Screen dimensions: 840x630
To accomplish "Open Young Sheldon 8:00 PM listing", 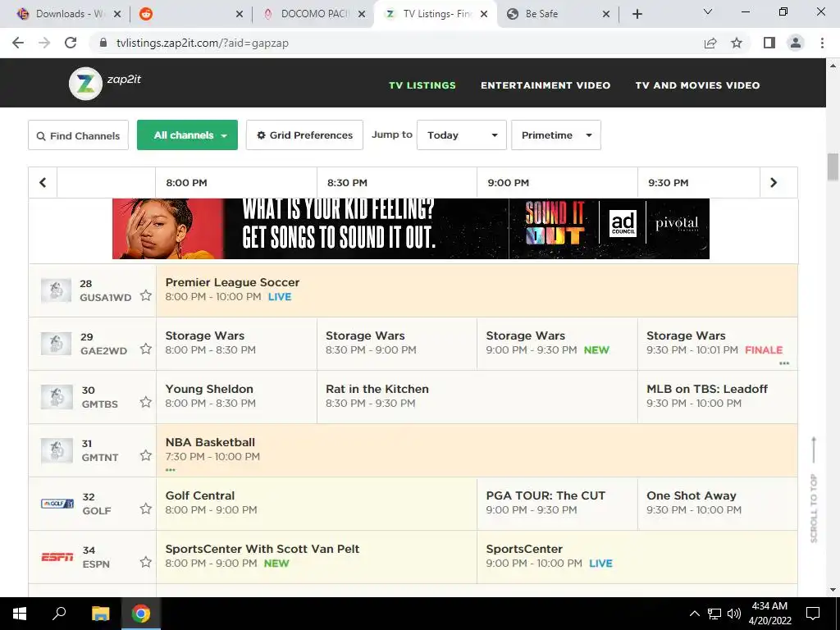I will pos(236,397).
